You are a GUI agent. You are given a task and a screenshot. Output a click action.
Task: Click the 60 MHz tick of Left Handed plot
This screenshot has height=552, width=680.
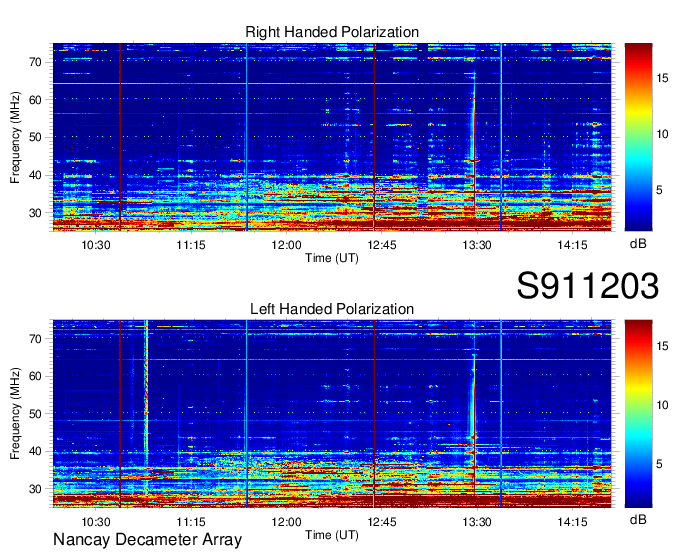click(36, 376)
